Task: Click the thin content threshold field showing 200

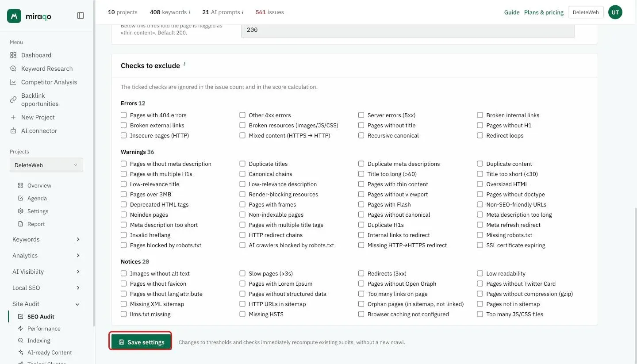Action: tap(407, 30)
